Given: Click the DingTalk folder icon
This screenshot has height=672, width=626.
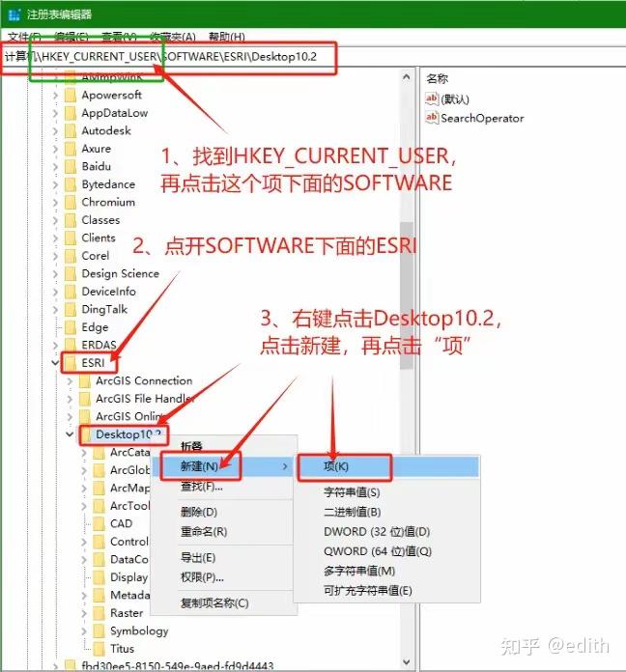Looking at the screenshot, I should click(71, 309).
